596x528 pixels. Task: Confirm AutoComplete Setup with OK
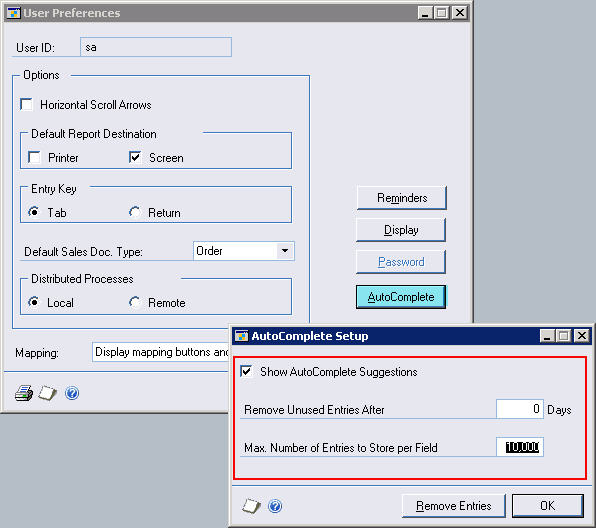tap(547, 506)
